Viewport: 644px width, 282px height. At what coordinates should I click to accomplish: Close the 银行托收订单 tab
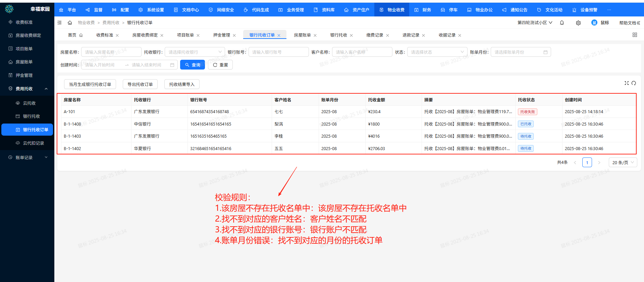tap(279, 35)
